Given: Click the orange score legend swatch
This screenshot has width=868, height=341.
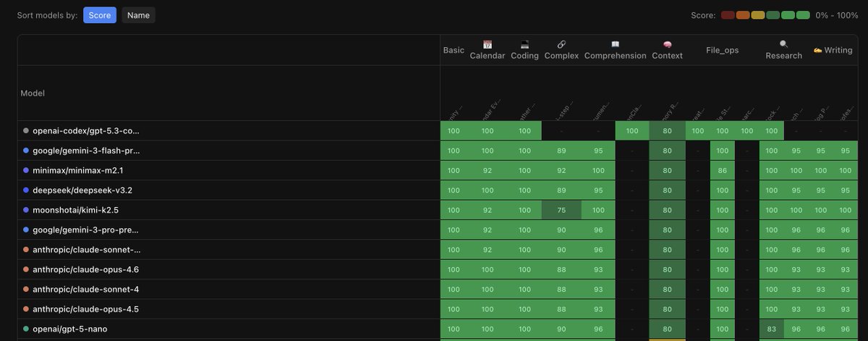Looking at the screenshot, I should 743,15.
